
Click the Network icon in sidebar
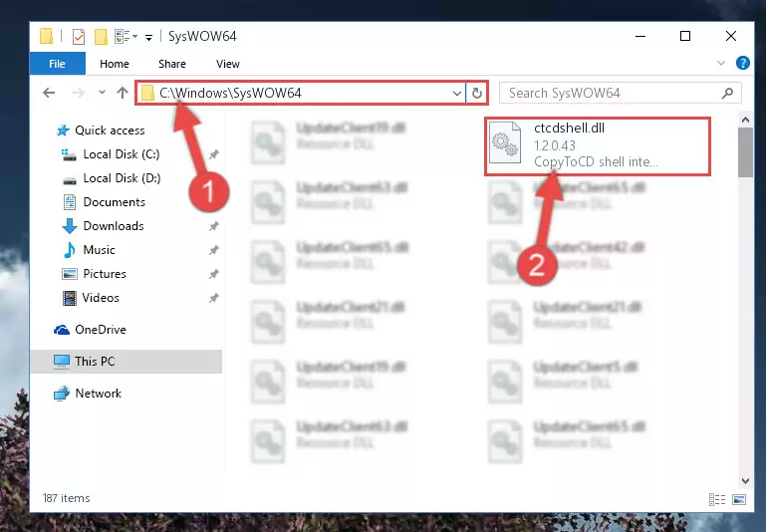pyautogui.click(x=62, y=394)
